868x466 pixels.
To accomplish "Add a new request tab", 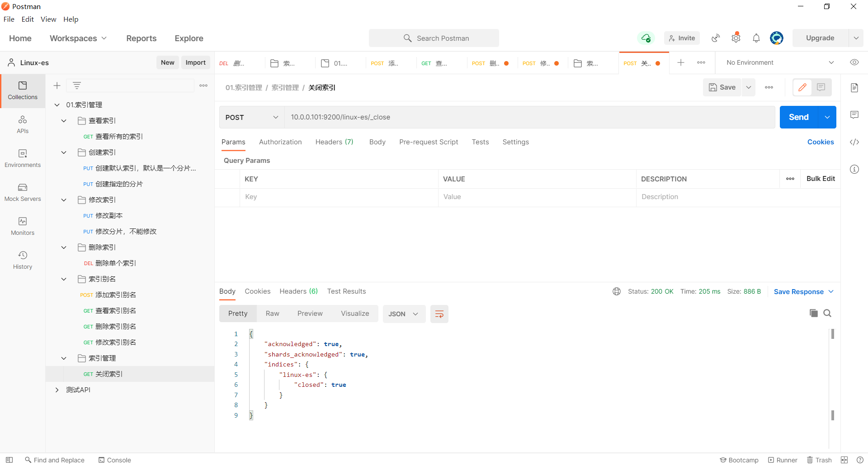I will coord(681,62).
